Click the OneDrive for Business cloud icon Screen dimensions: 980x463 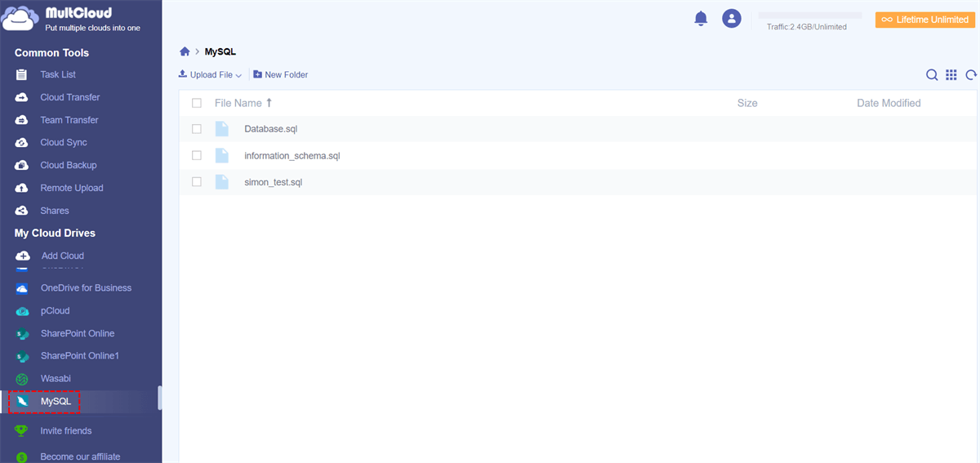22,288
